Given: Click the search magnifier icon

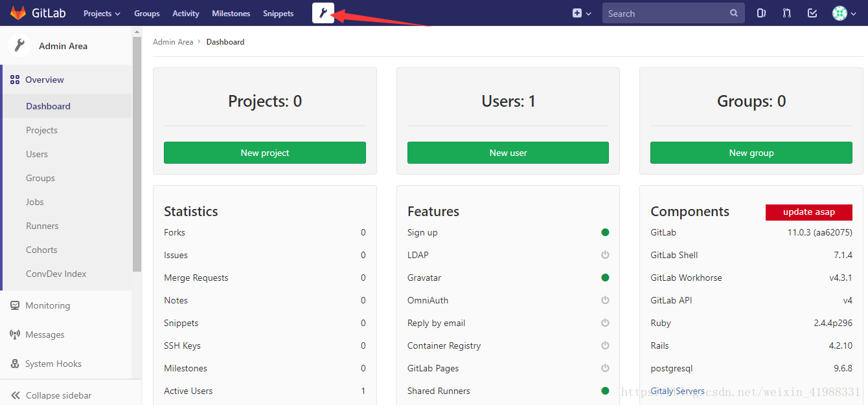Looking at the screenshot, I should tap(733, 13).
